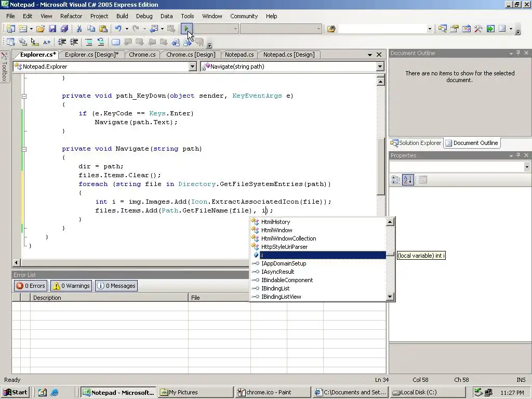Click the Start Page green arrow icon
This screenshot has height=399, width=532.
490,29
